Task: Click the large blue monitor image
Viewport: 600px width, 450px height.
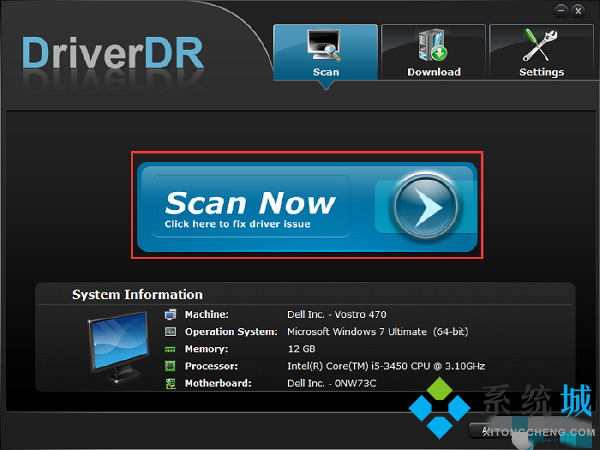Action: 119,347
